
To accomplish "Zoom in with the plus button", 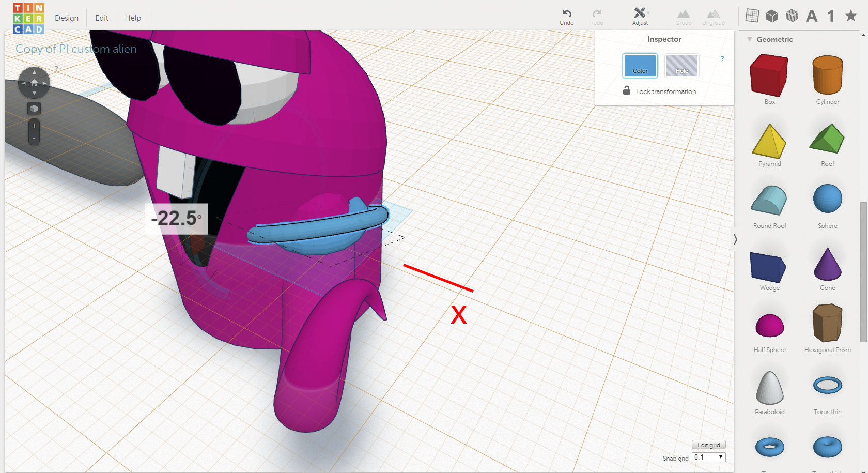I will (34, 126).
